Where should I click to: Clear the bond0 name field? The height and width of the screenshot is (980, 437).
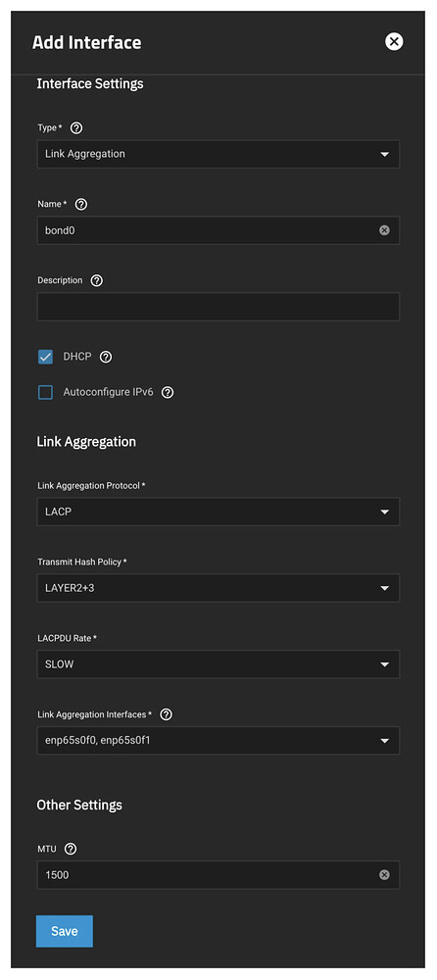pos(384,230)
